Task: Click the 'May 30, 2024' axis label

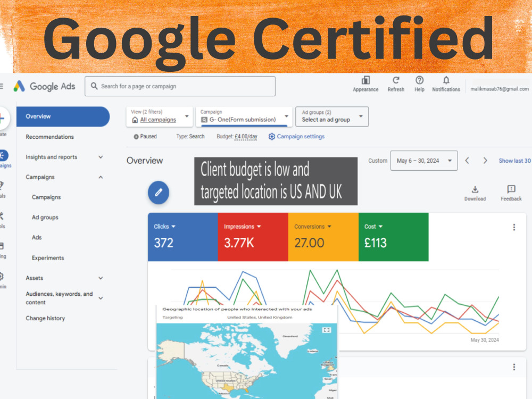Action: coord(485,339)
